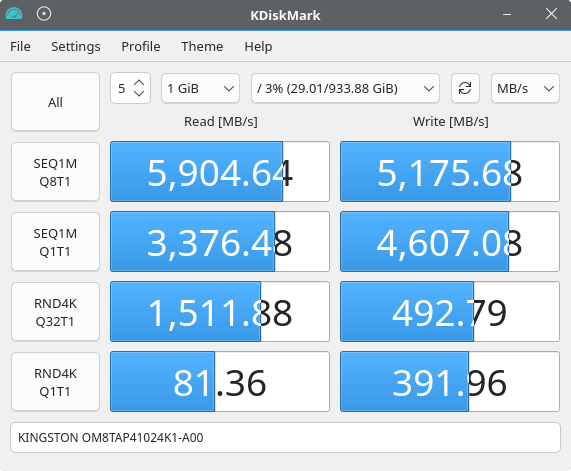The height and width of the screenshot is (471, 571).
Task: Click the KINGSTON OM8TAP41024K1-A00 comment field
Action: [x=286, y=437]
